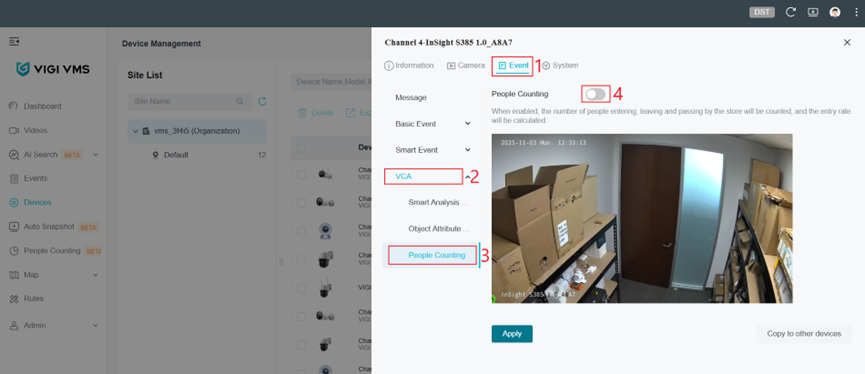Click the Export icon in device toolbar
Screen dimensions: 865x374
click(350, 113)
